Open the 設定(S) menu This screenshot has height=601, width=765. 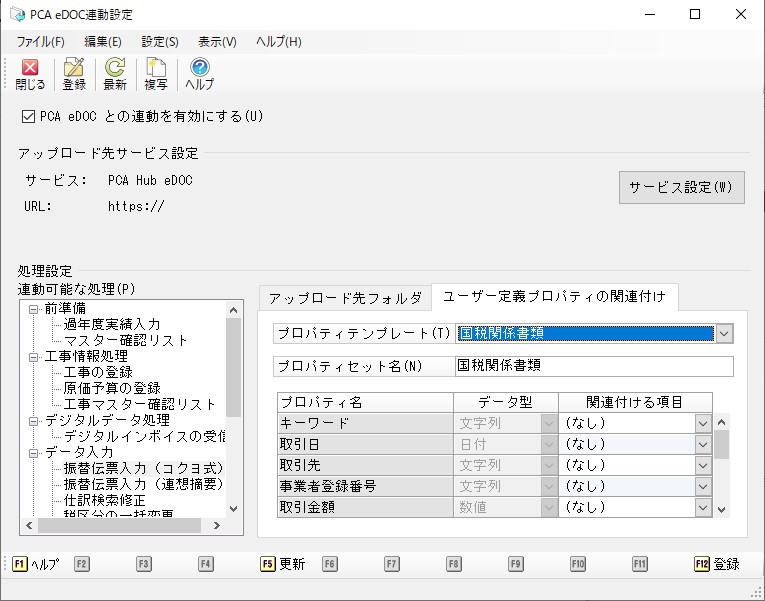[x=160, y=42]
